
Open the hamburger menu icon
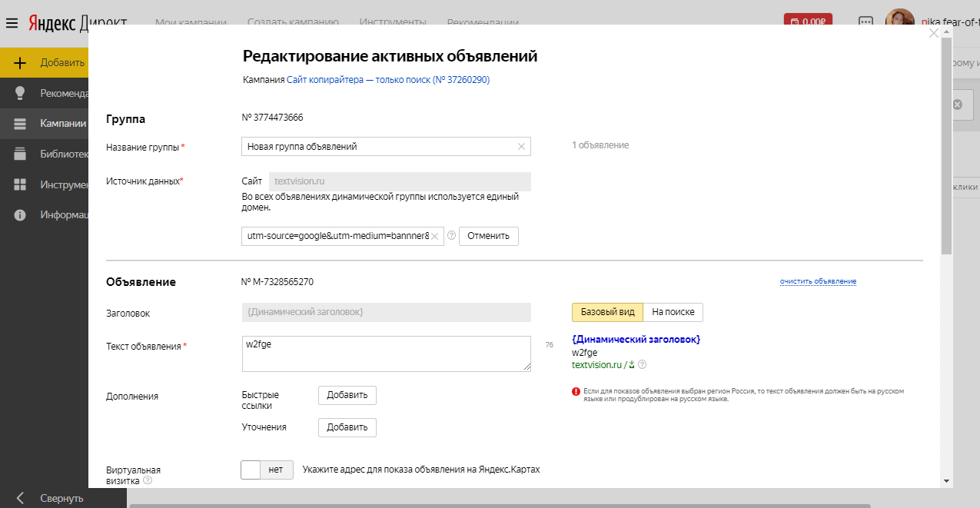[13, 22]
